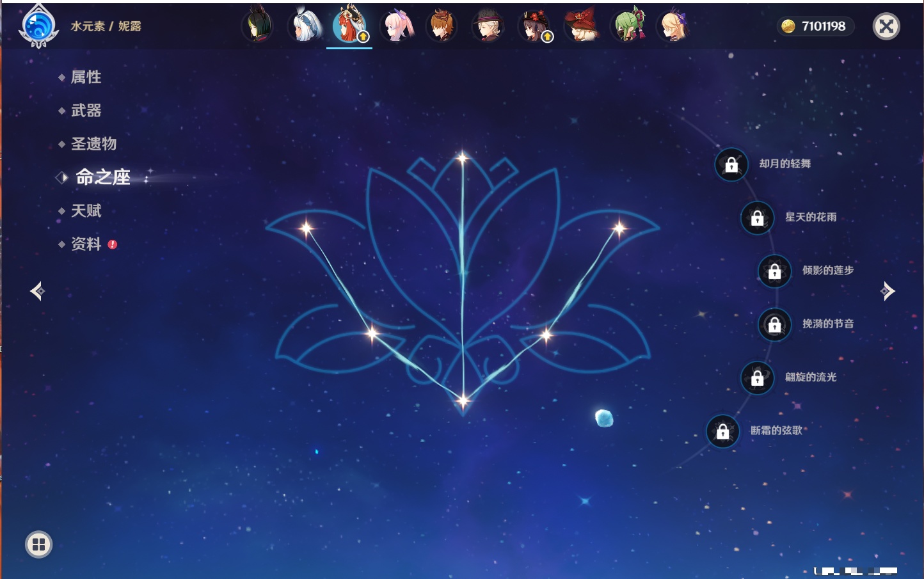This screenshot has width=924, height=579.
Task: Click the Mora coin icon
Action: [788, 26]
